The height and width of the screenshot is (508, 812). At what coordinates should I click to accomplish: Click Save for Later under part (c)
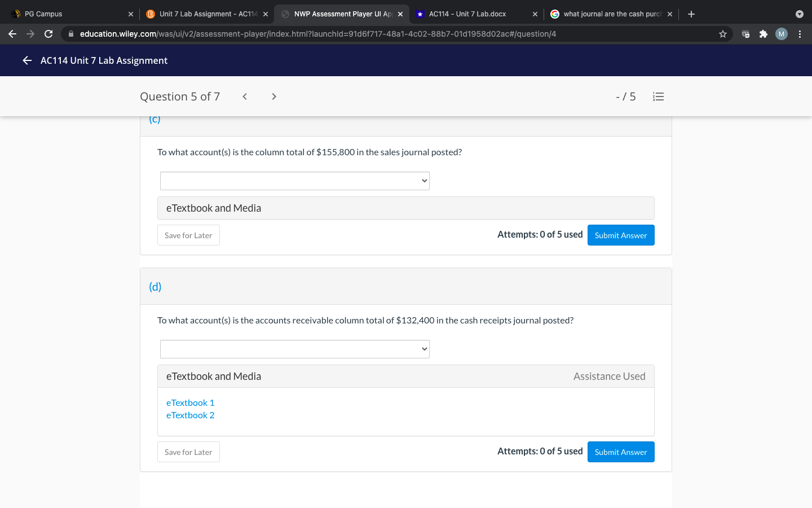pyautogui.click(x=188, y=235)
